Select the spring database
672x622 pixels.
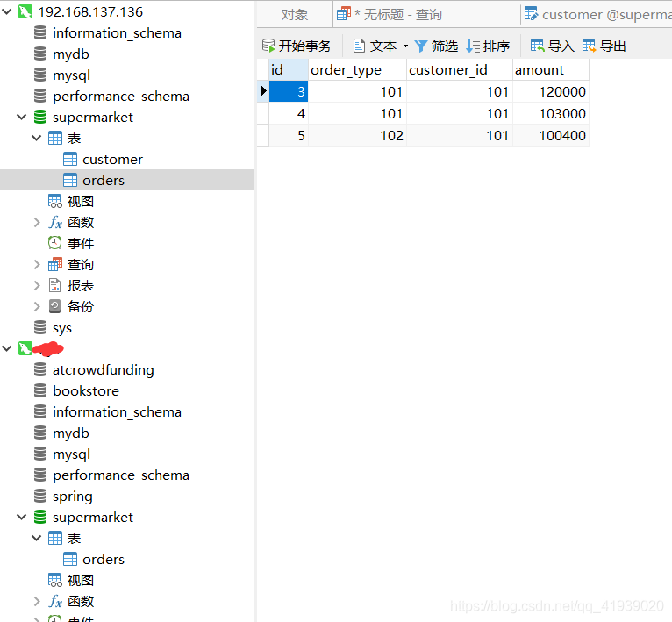(73, 497)
